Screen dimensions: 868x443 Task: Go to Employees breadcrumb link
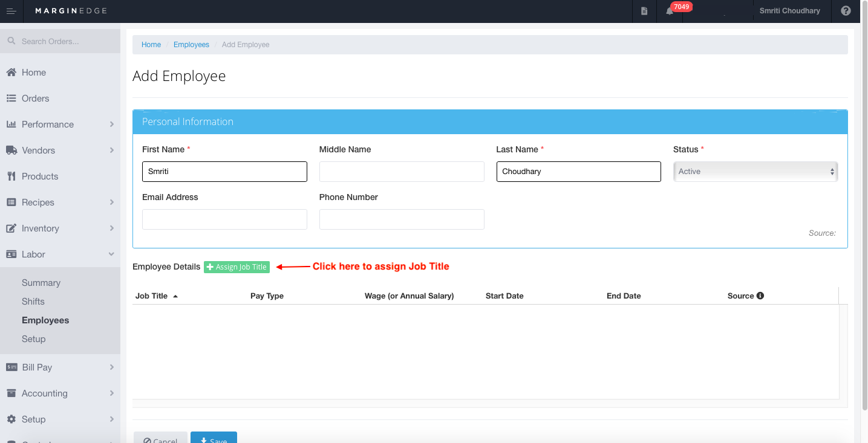pyautogui.click(x=191, y=45)
